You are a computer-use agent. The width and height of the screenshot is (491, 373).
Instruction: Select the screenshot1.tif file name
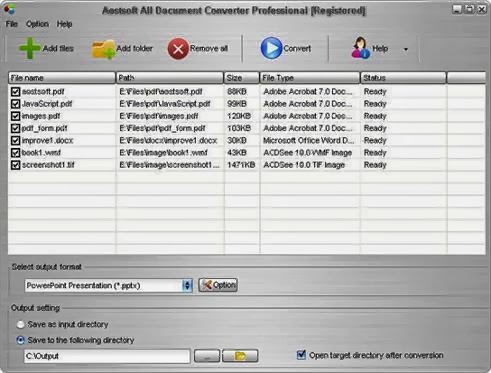tap(48, 165)
